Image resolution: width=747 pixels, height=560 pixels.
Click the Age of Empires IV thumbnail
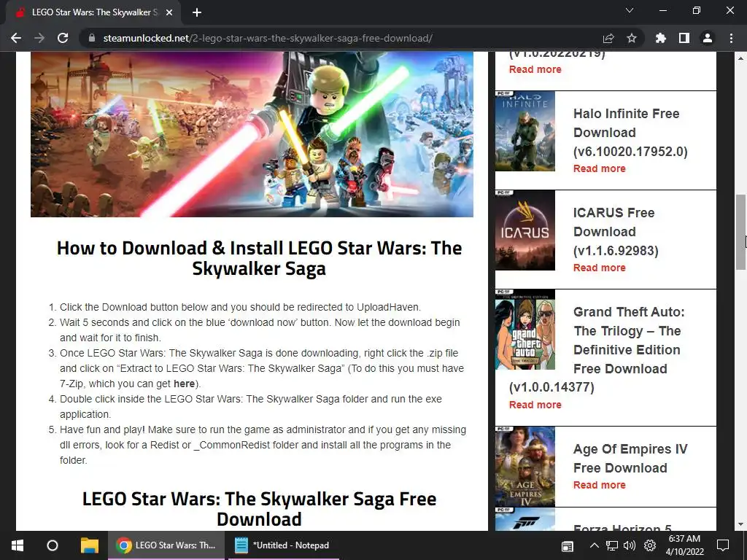525,466
